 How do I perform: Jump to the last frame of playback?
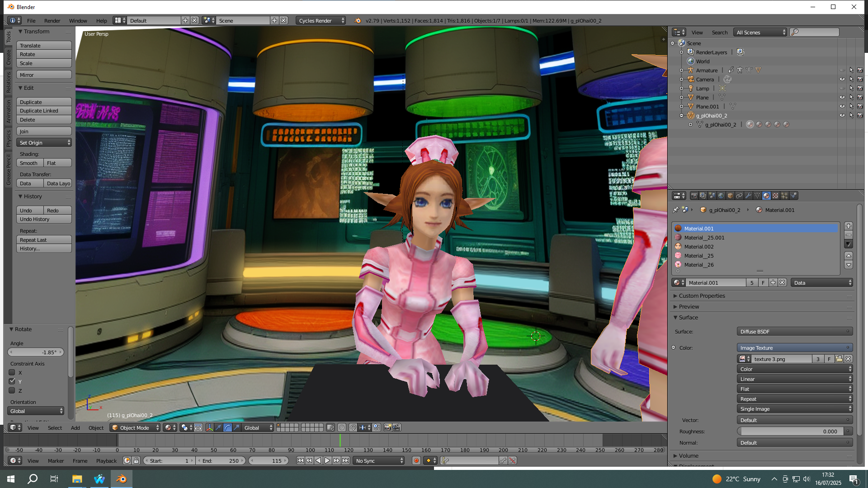[345, 460]
